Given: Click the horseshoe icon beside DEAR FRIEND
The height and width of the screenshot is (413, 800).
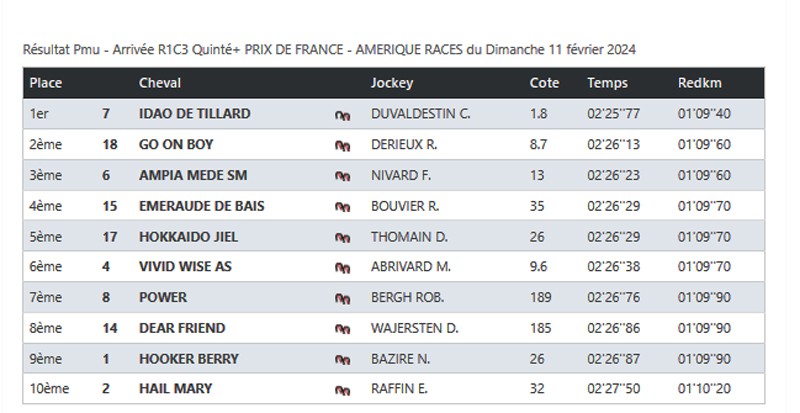Looking at the screenshot, I should (343, 329).
